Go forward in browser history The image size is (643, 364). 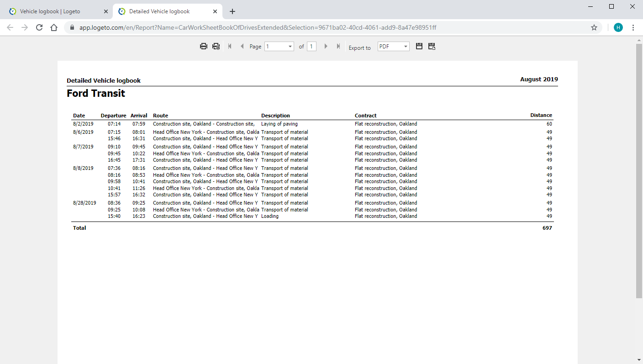[x=25, y=27]
